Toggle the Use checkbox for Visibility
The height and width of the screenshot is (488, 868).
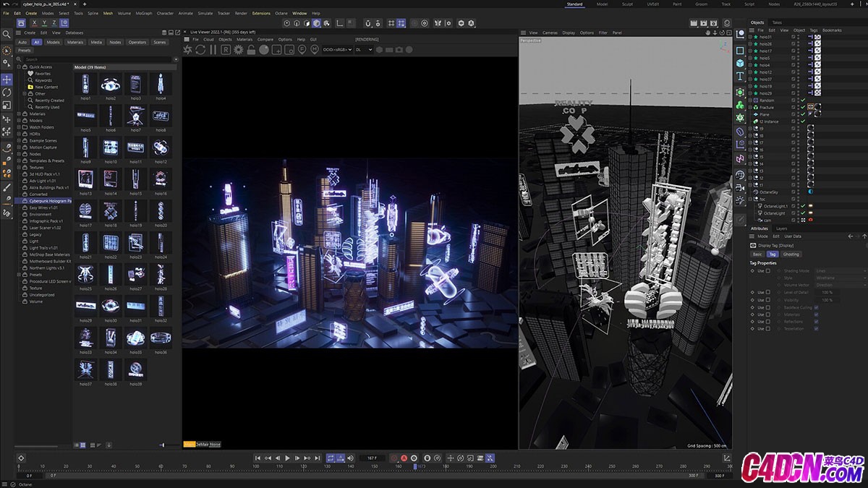(768, 300)
